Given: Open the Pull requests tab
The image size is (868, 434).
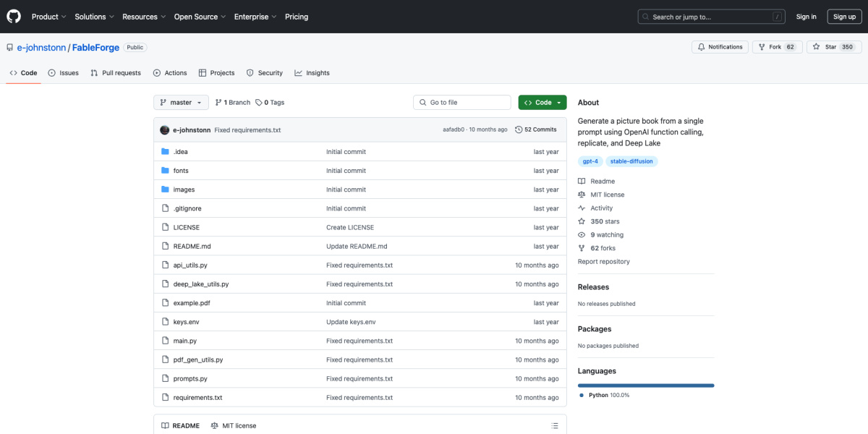Looking at the screenshot, I should point(116,73).
